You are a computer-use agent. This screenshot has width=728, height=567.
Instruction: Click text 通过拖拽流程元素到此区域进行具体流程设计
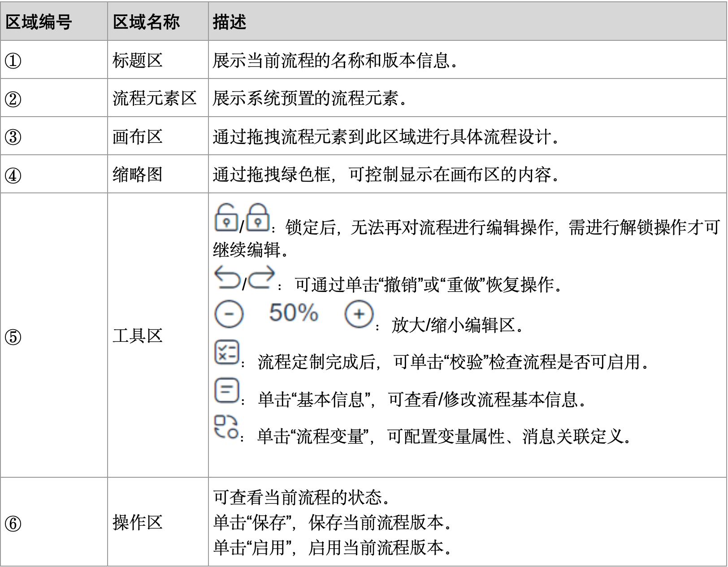[387, 136]
